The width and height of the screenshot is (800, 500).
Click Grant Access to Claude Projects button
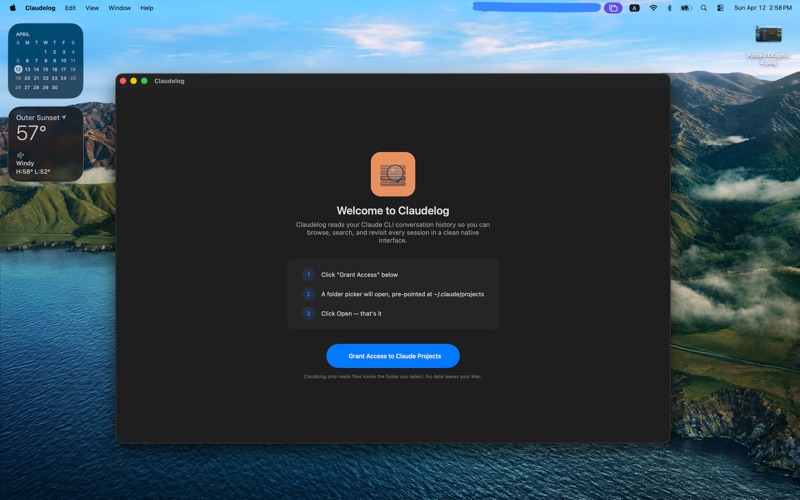click(393, 356)
